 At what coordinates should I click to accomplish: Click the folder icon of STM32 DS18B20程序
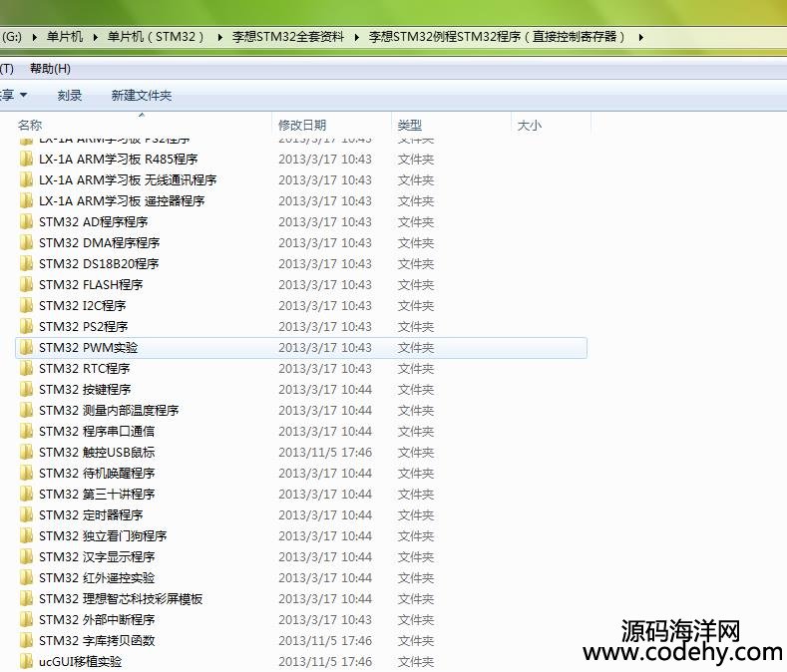tap(26, 264)
